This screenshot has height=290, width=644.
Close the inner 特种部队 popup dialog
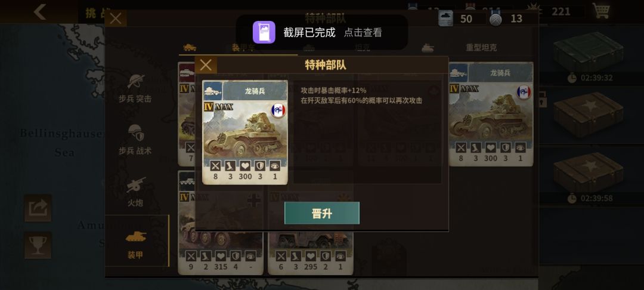click(206, 65)
